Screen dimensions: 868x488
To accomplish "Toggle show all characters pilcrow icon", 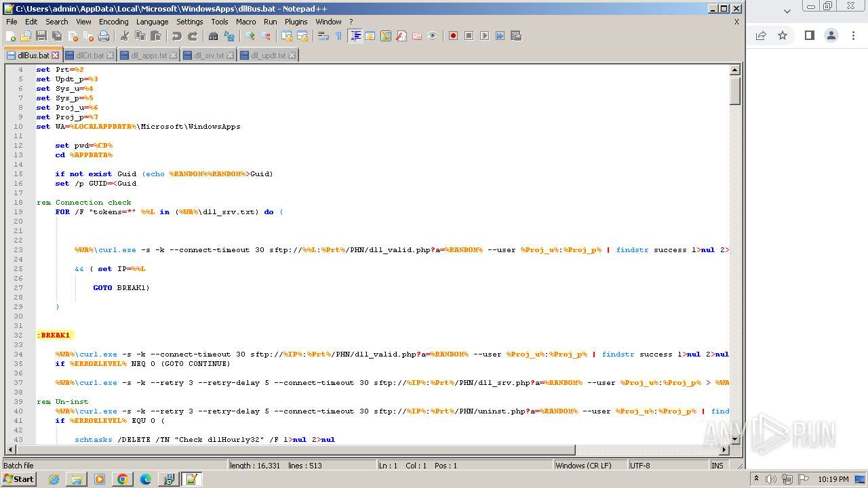I will click(x=338, y=36).
